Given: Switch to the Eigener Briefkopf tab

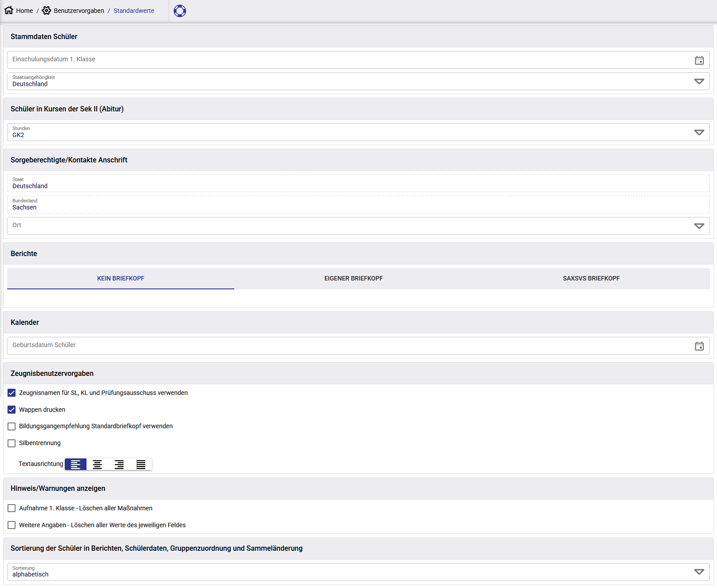Looking at the screenshot, I should 353,278.
